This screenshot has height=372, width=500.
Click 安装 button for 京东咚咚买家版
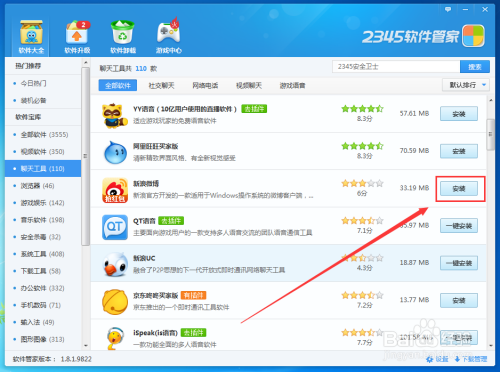tap(459, 301)
